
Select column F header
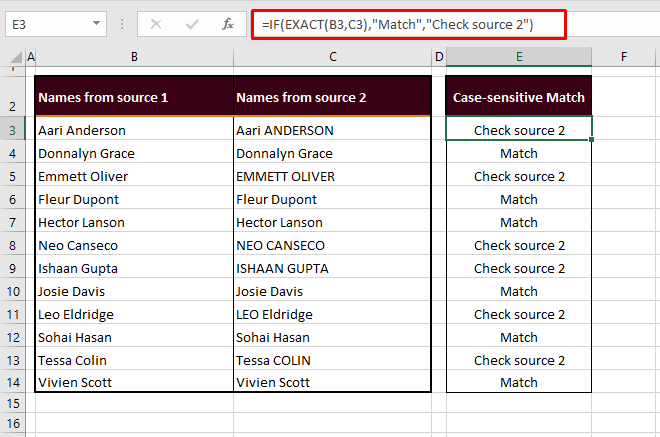click(623, 57)
